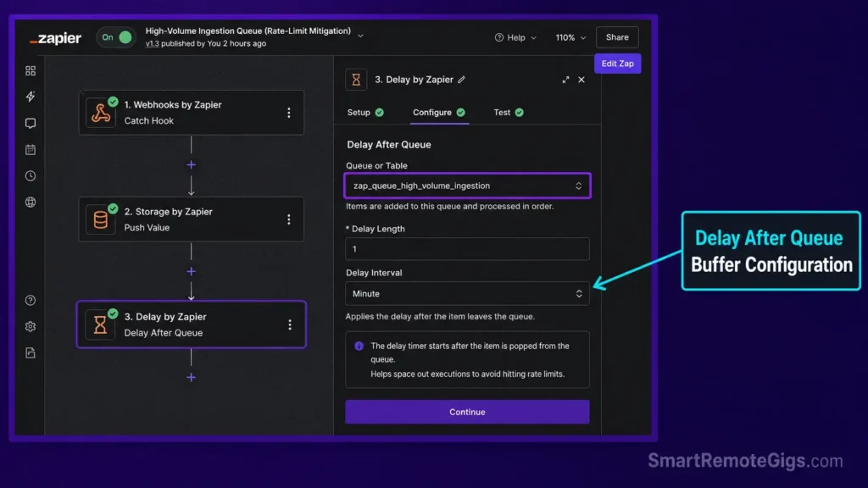The width and height of the screenshot is (868, 488).
Task: Click the pencil icon to rename Delay step
Action: pyautogui.click(x=462, y=80)
